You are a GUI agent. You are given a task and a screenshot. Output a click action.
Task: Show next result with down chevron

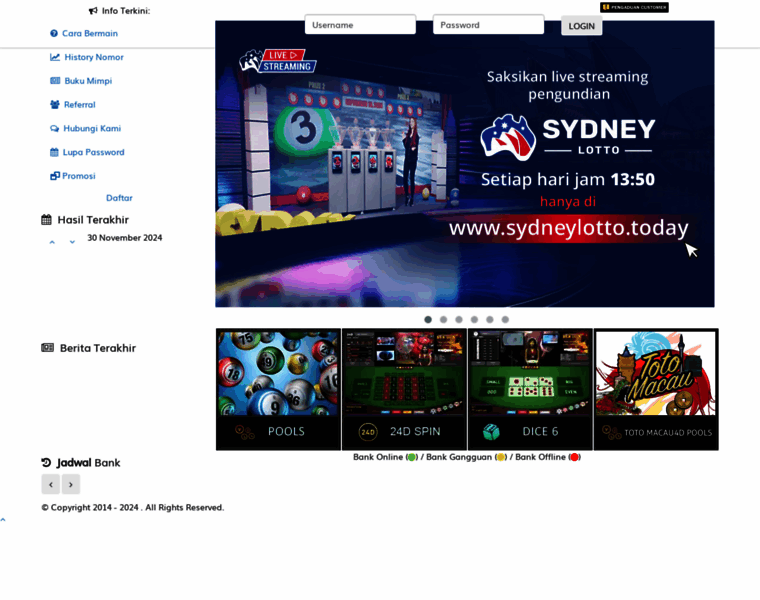(72, 242)
